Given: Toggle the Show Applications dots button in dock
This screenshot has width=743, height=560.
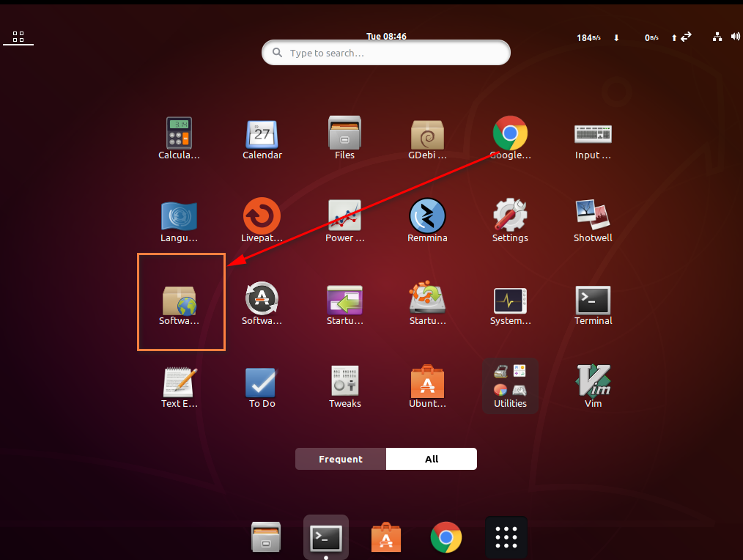Looking at the screenshot, I should [506, 537].
